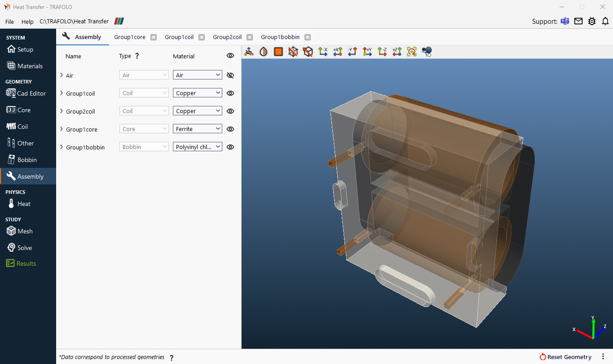Expand the Group1coil tree row
This screenshot has height=364, width=613.
point(62,93)
